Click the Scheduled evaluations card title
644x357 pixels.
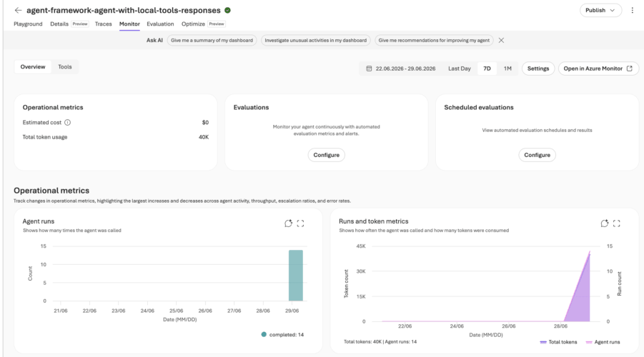[478, 107]
